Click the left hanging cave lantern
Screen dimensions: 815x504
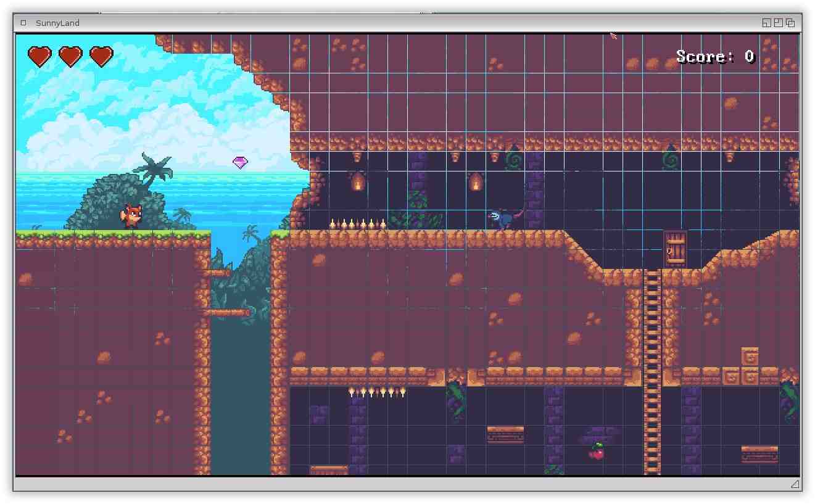(x=358, y=181)
